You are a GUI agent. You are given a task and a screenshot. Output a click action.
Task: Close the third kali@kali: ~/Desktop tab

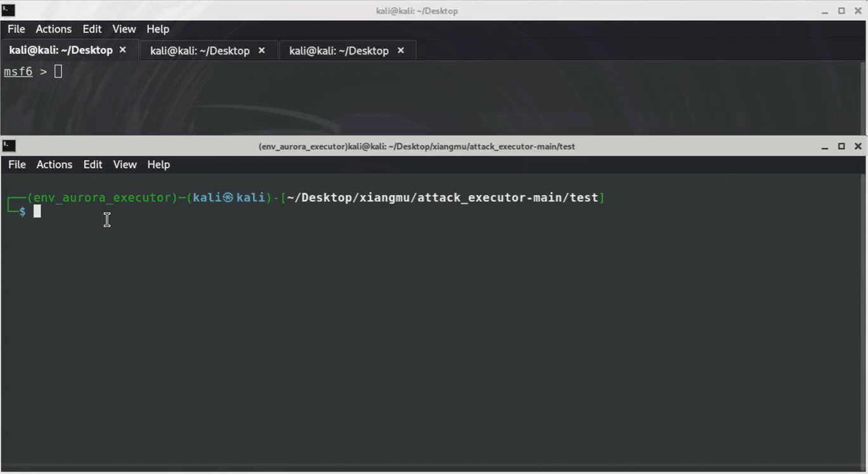[x=401, y=50]
